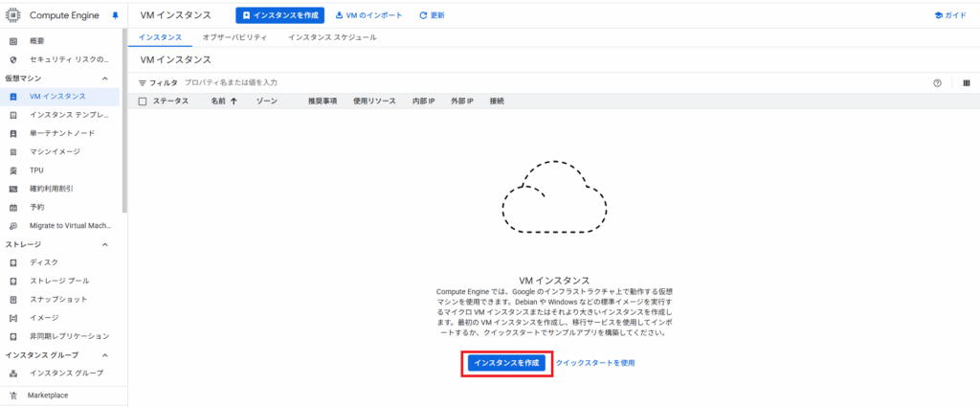This screenshot has width=980, height=407.
Task: Click the top インスタンスを作成 button
Action: click(280, 15)
